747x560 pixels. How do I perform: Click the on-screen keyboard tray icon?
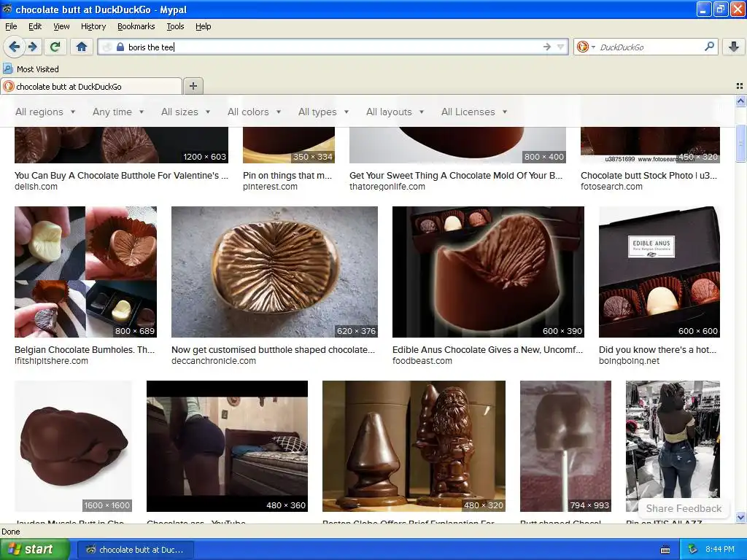(x=665, y=550)
